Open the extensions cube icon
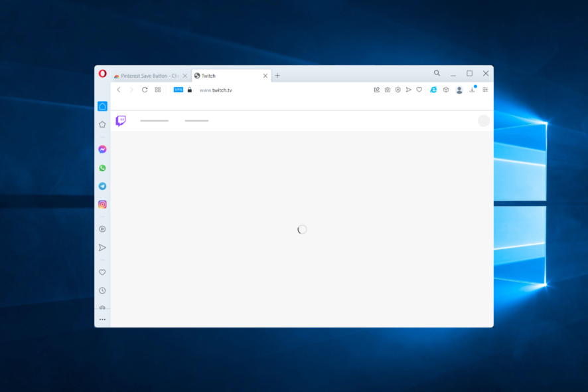 [446, 90]
